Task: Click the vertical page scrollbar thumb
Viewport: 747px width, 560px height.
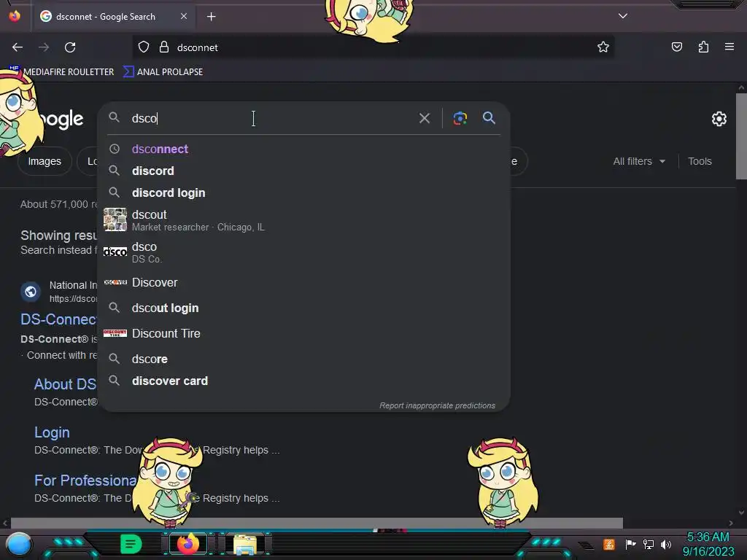Action: coord(741,136)
